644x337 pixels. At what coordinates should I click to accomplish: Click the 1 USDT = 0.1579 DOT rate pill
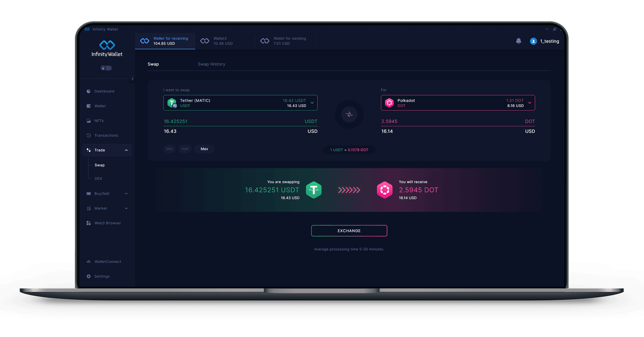[349, 150]
